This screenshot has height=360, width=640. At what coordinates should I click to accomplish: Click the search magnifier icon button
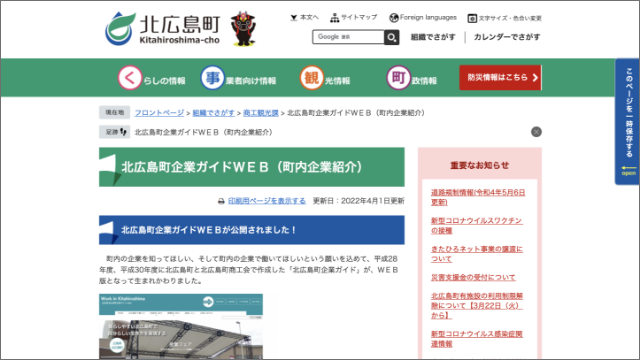tap(391, 37)
